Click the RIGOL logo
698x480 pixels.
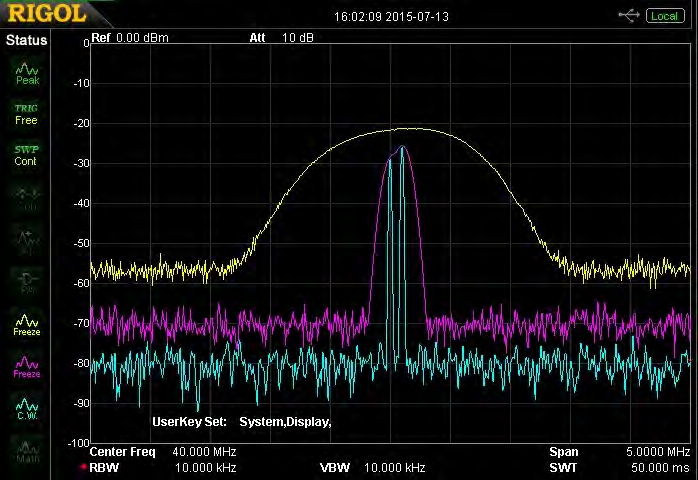[x=47, y=13]
